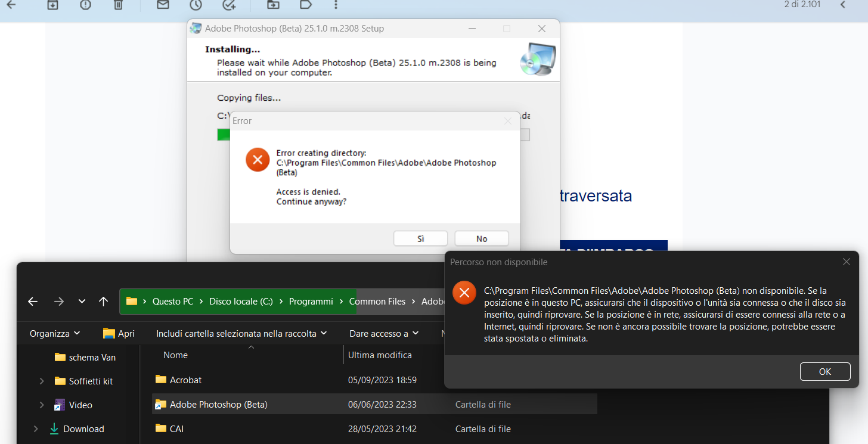The width and height of the screenshot is (868, 444).
Task: Expand chevron after Questo PC breadcrumb
Action: (202, 302)
